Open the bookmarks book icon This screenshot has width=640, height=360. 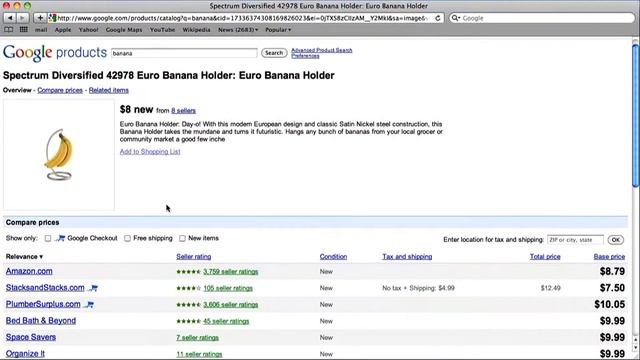coord(9,30)
